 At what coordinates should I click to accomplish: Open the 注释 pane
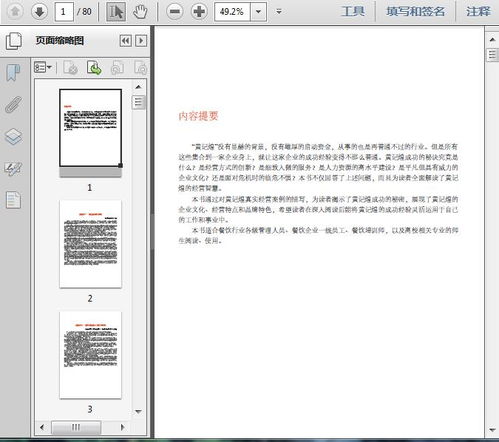(x=478, y=12)
